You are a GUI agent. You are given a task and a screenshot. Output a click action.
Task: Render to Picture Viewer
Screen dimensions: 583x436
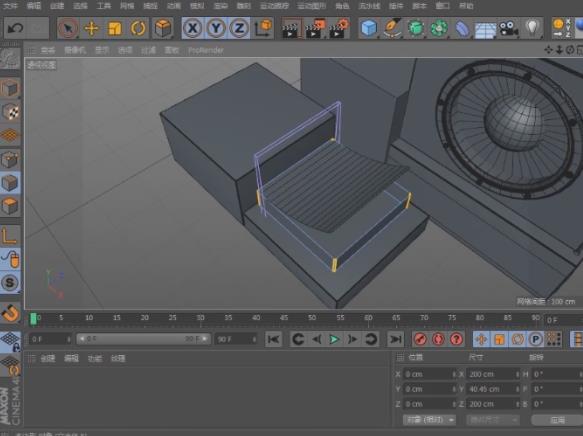[314, 29]
